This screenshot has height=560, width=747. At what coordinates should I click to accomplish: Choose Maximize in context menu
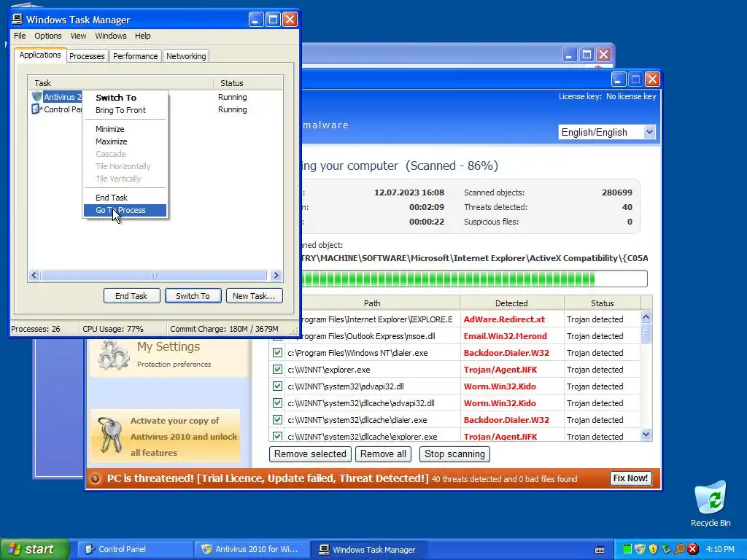tap(125, 141)
